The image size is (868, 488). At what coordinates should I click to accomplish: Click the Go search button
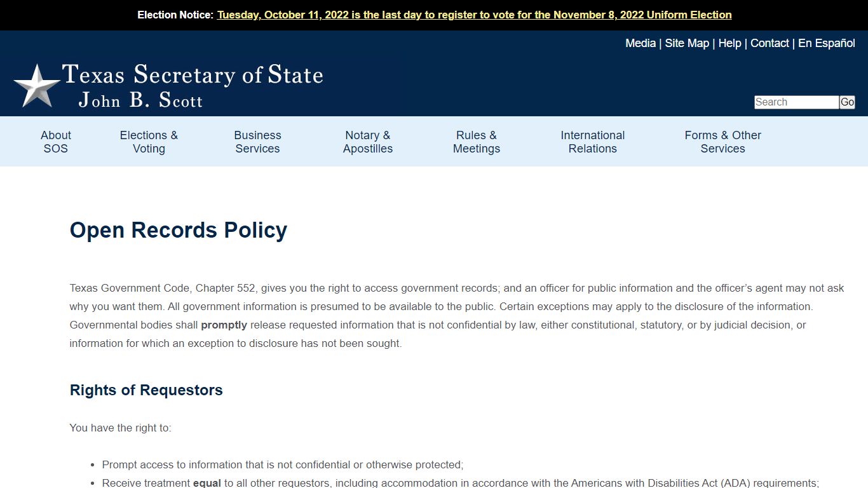[847, 102]
